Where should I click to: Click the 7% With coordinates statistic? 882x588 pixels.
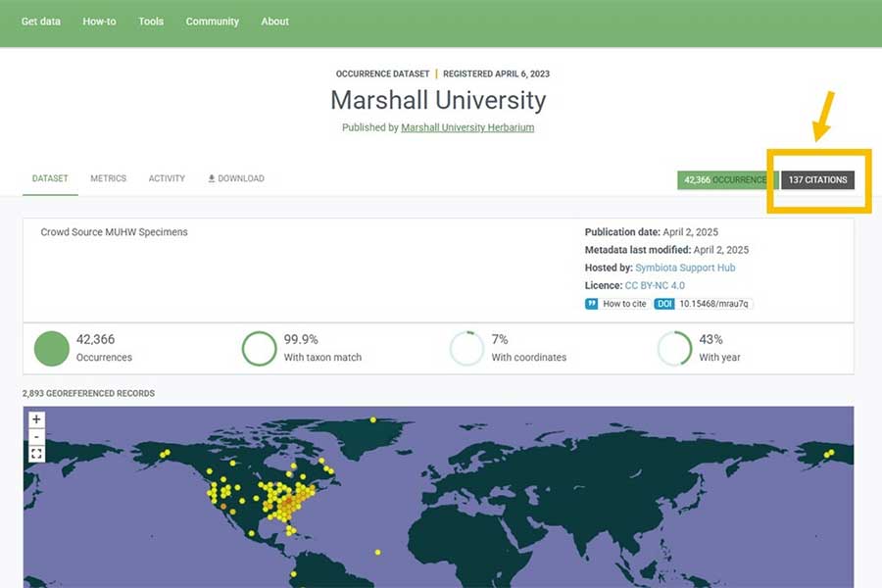click(529, 348)
